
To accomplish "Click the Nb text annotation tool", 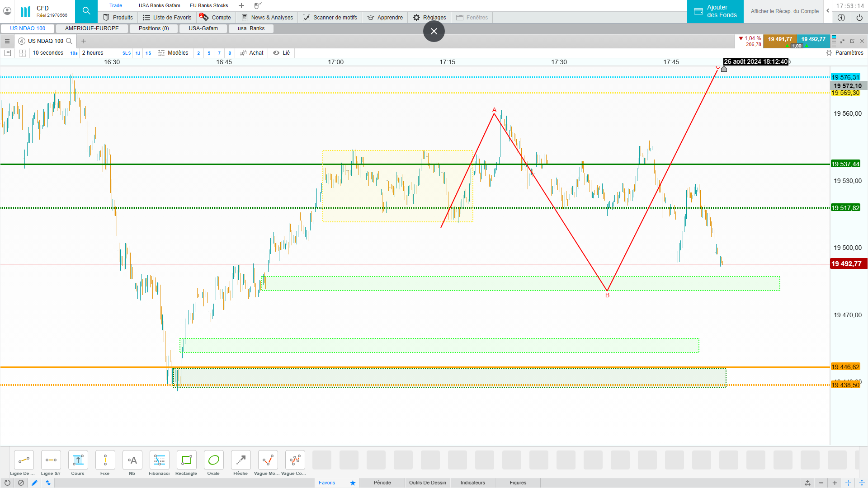I will (132, 460).
